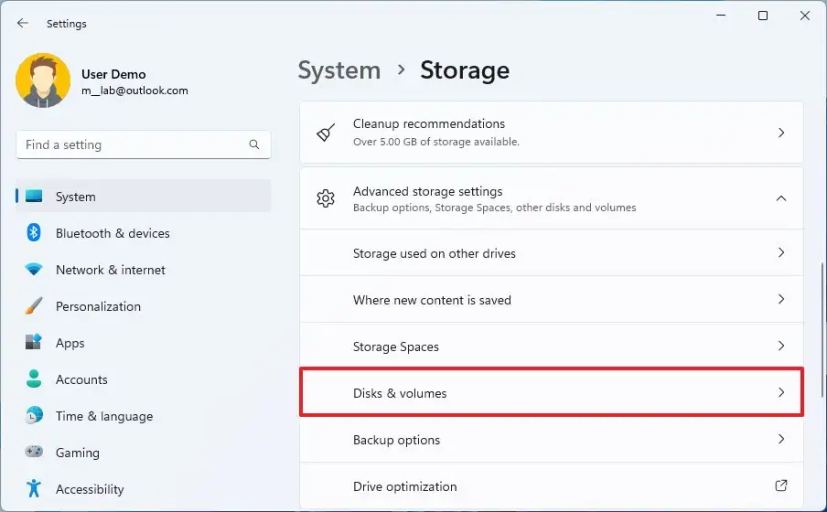Click the Gaming label

coord(78,453)
